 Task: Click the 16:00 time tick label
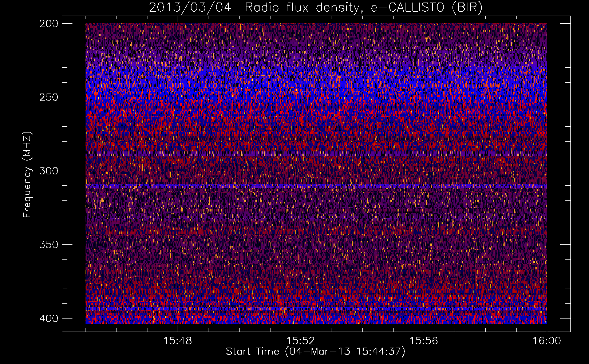546,341
